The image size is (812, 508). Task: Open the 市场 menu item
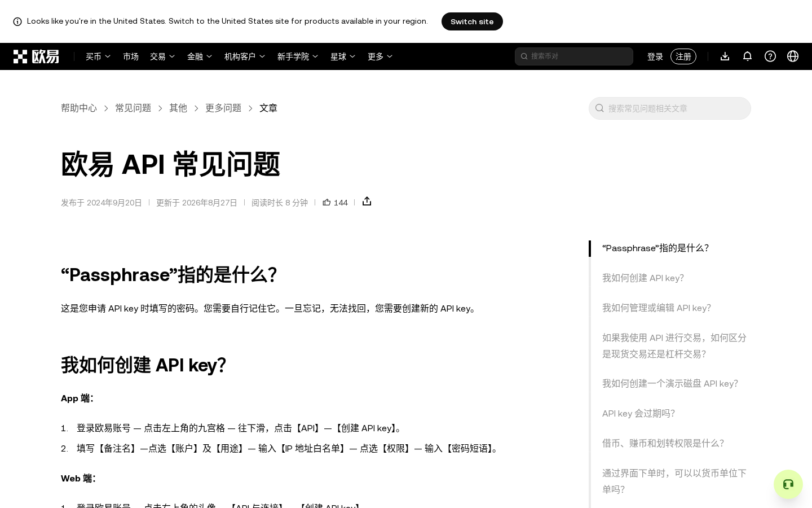point(131,56)
